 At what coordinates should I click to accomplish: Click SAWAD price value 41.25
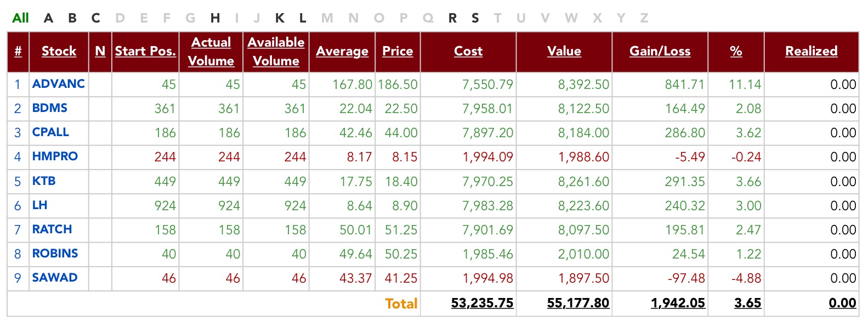tap(401, 278)
